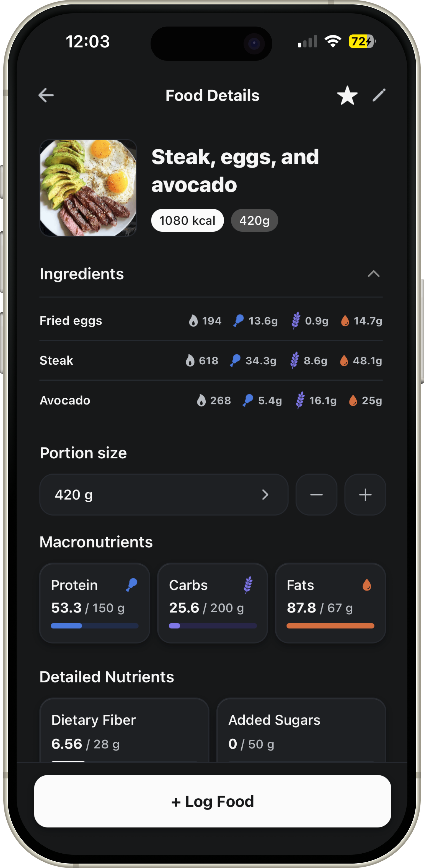Image resolution: width=424 pixels, height=868 pixels.
Task: Tap the steak and eggs food photo
Action: pos(88,188)
